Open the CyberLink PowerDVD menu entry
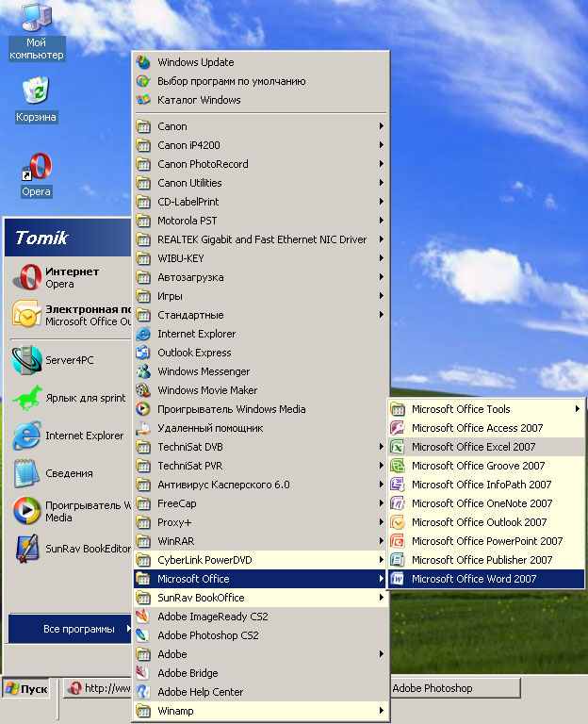 [x=261, y=560]
